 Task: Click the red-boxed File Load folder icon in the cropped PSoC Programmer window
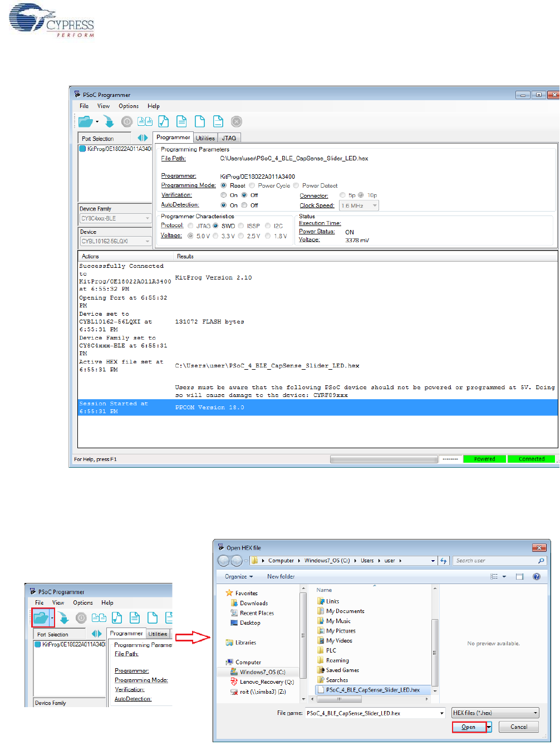[41, 617]
